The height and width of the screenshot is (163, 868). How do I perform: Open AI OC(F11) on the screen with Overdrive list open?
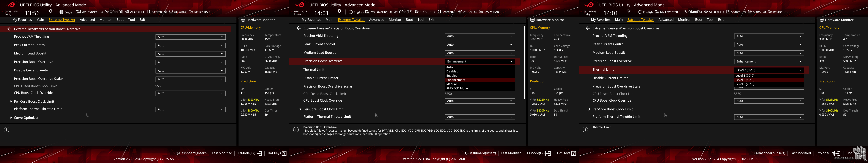[x=425, y=12]
